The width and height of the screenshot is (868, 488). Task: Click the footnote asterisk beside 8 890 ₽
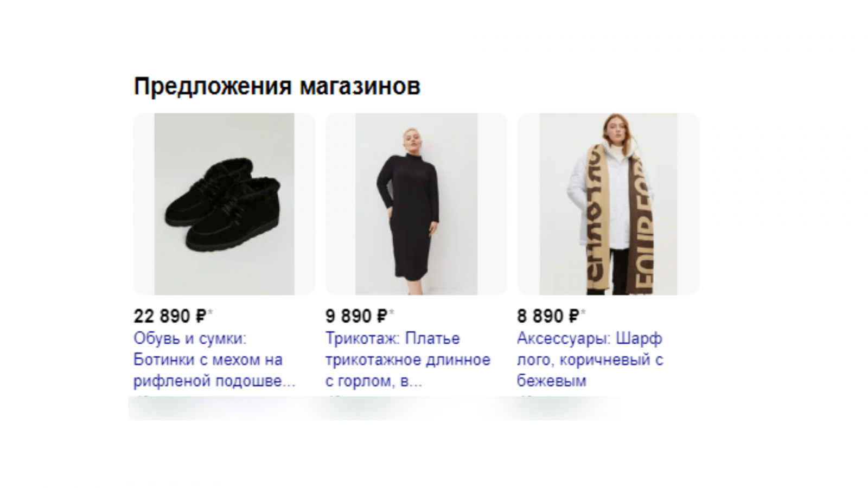(x=583, y=312)
